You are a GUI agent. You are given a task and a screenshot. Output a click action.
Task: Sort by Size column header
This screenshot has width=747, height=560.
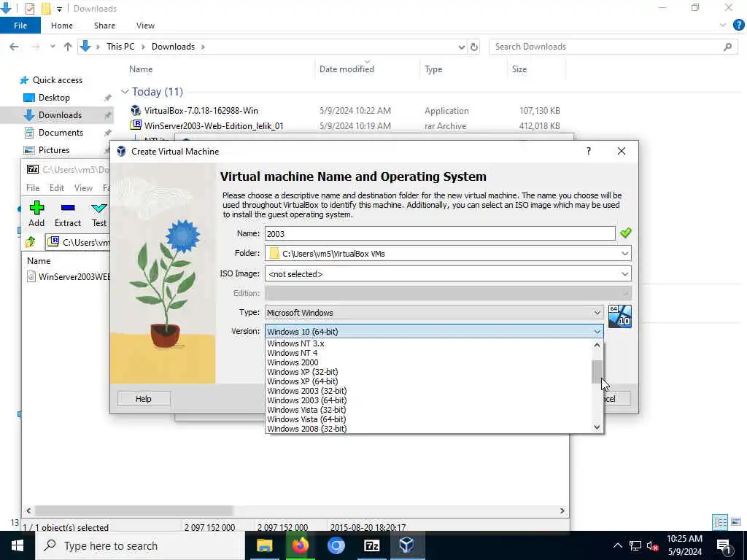point(519,69)
